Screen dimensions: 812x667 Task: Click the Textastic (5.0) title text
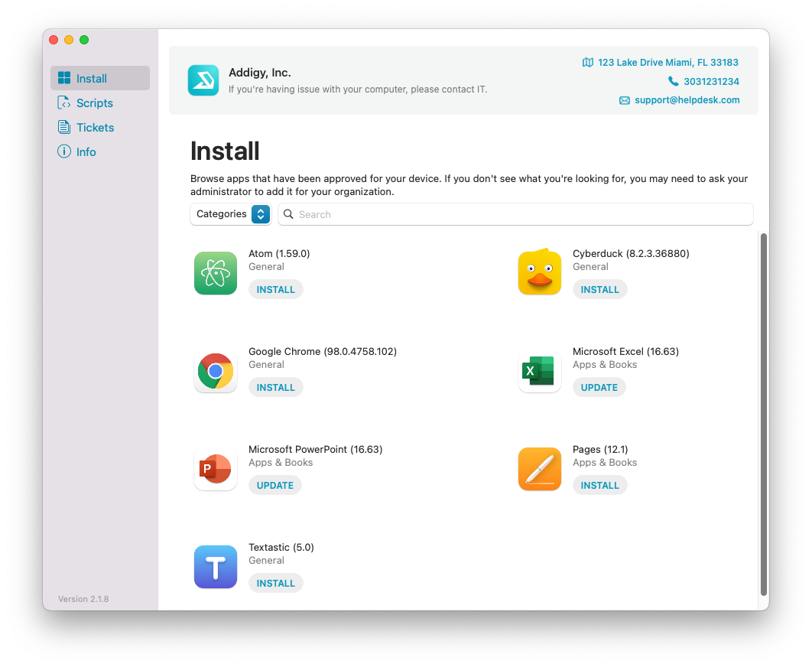coord(281,547)
